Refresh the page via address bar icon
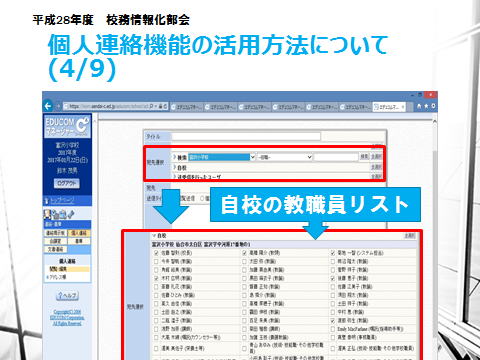The image size is (480, 360). [165, 106]
